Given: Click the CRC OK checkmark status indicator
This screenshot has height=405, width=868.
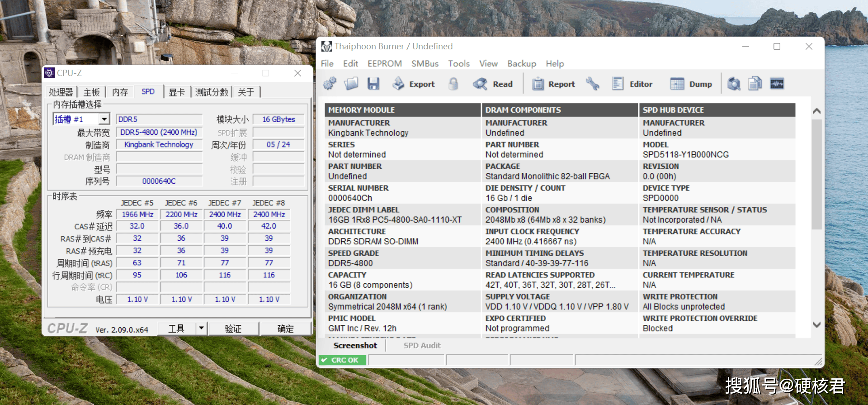Looking at the screenshot, I should click(x=342, y=360).
